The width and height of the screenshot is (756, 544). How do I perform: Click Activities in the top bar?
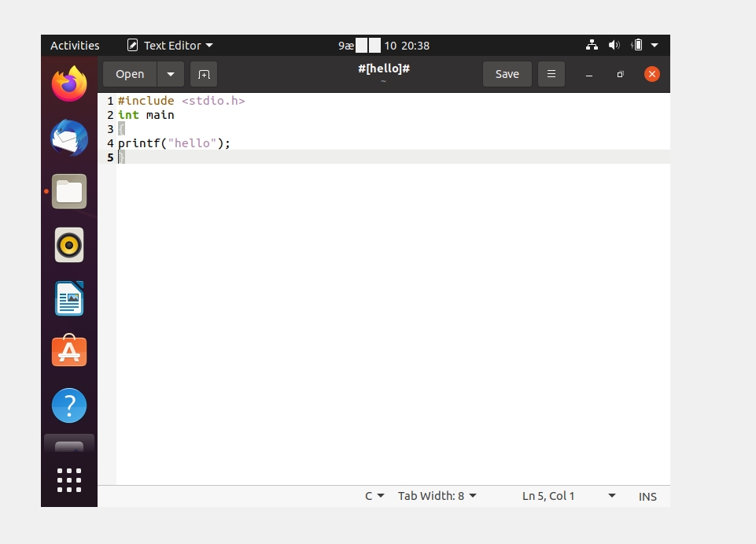[75, 46]
